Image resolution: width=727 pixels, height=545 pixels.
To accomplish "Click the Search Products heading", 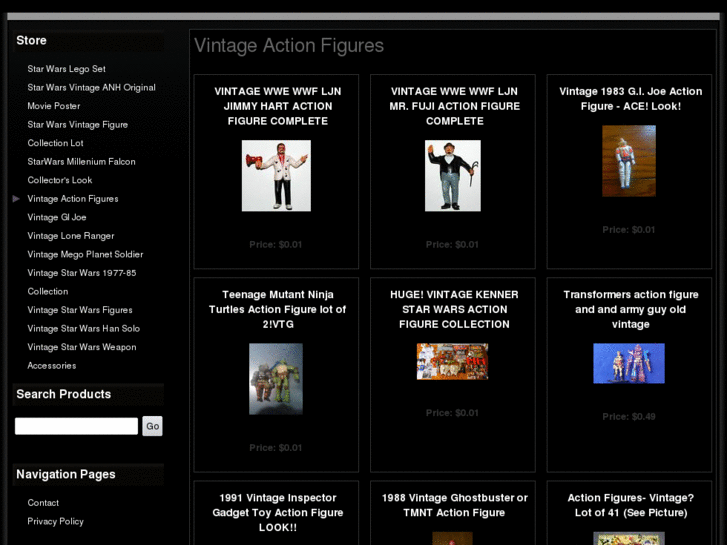I will [x=64, y=394].
